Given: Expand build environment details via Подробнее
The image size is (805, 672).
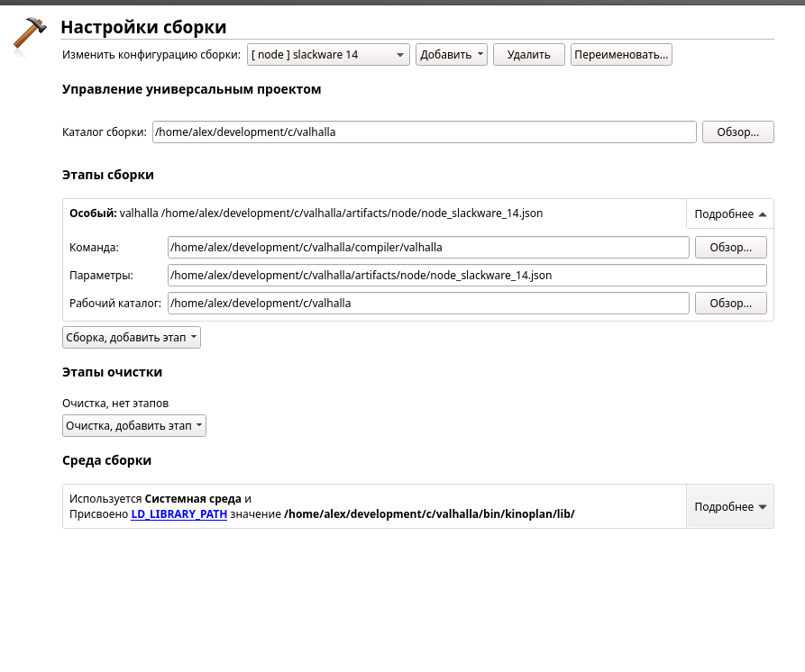Looking at the screenshot, I should (729, 507).
